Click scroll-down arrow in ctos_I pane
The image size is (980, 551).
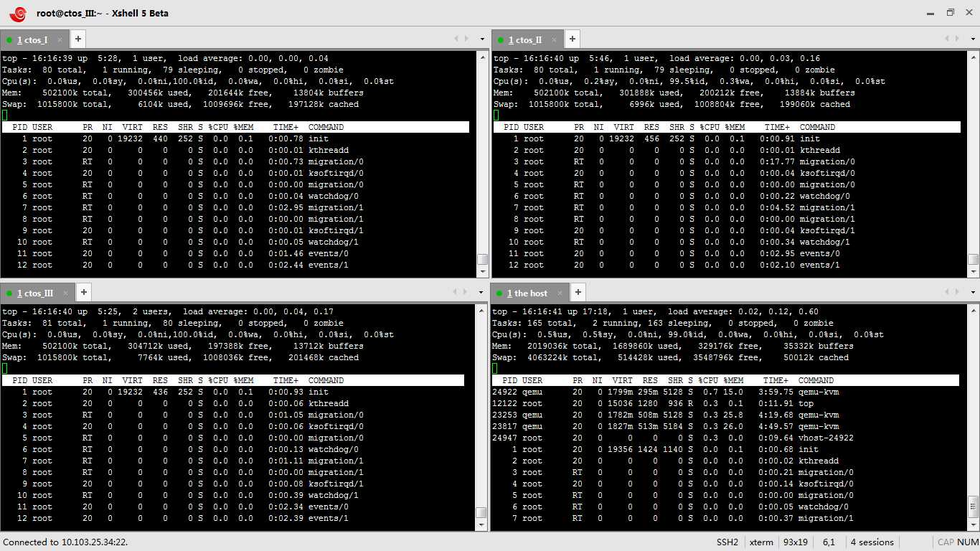[483, 272]
